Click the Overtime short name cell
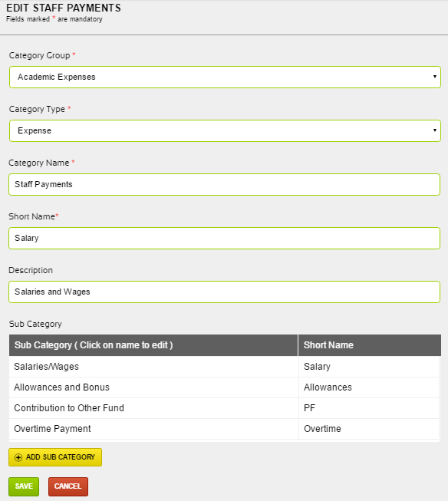 coord(369,429)
